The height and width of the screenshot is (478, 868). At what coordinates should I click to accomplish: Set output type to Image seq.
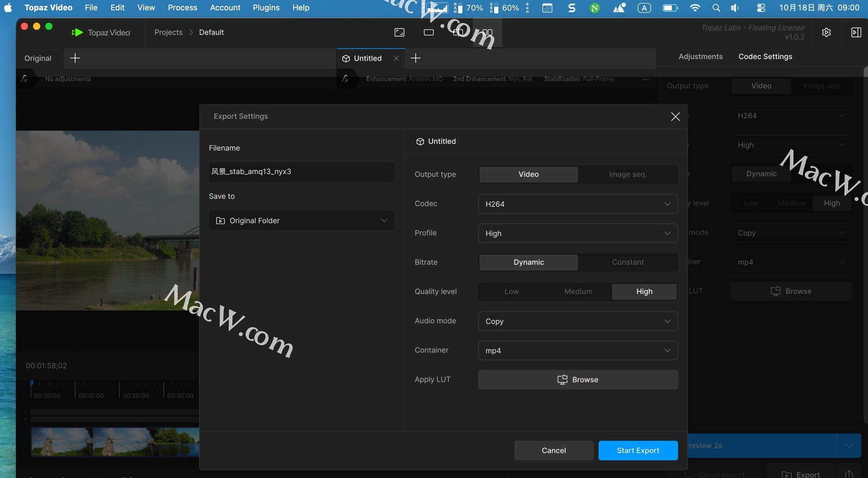coord(627,174)
